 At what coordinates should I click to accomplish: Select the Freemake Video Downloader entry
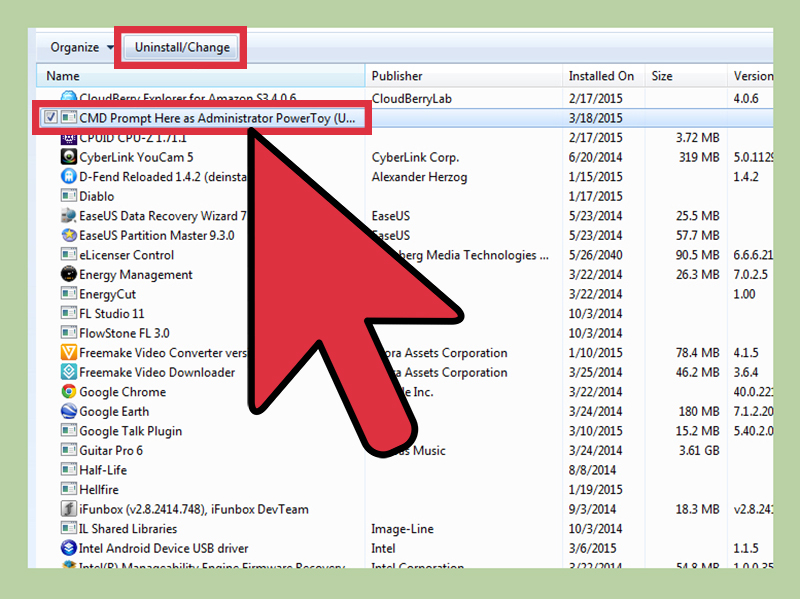(x=157, y=372)
